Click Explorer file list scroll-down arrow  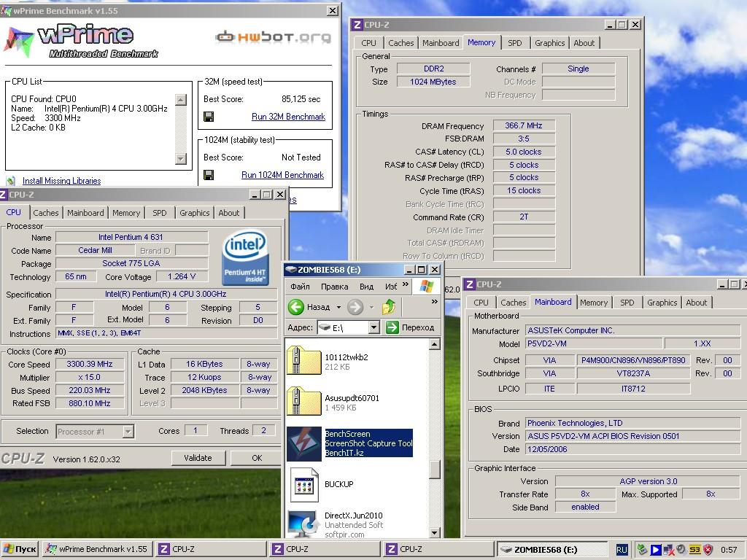pos(434,532)
